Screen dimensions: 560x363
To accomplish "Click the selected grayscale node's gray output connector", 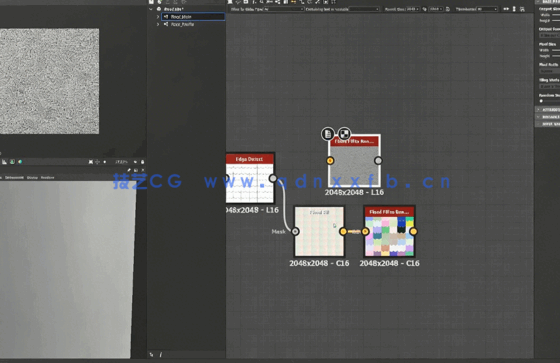I will [x=378, y=161].
